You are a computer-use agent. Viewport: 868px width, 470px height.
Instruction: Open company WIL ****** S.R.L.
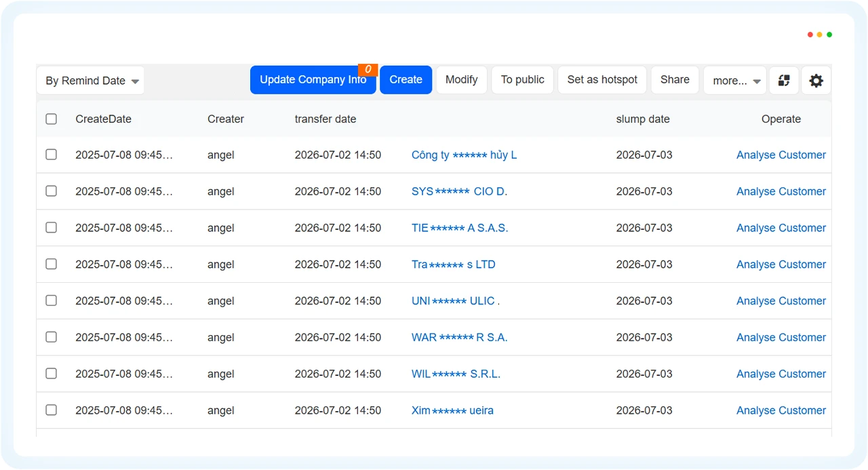point(456,374)
